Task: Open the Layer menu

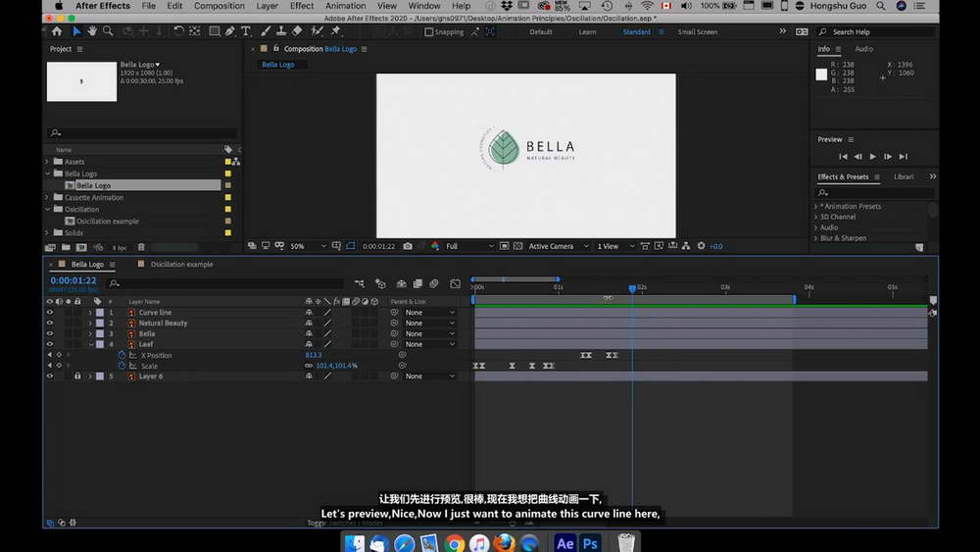Action: 267,6
